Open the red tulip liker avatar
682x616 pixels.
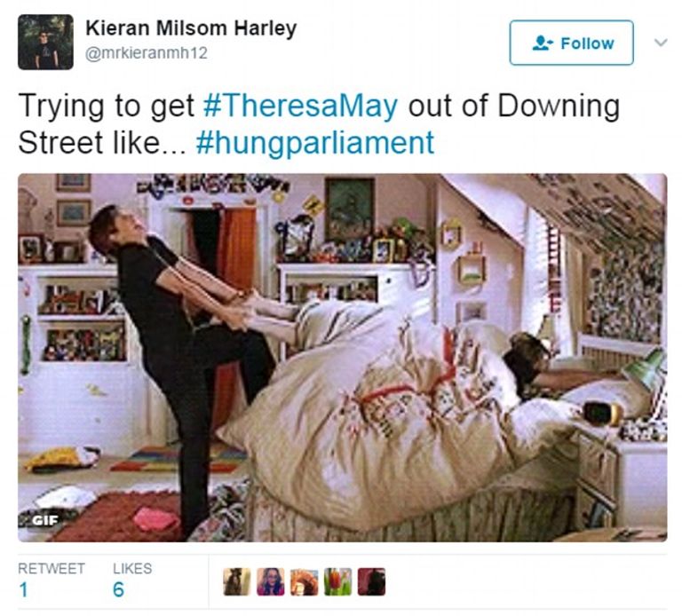[338, 581]
